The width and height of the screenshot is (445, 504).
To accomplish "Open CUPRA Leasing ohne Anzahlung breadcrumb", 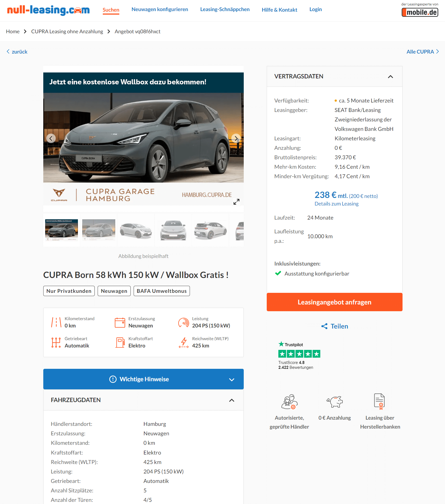I will click(x=67, y=31).
